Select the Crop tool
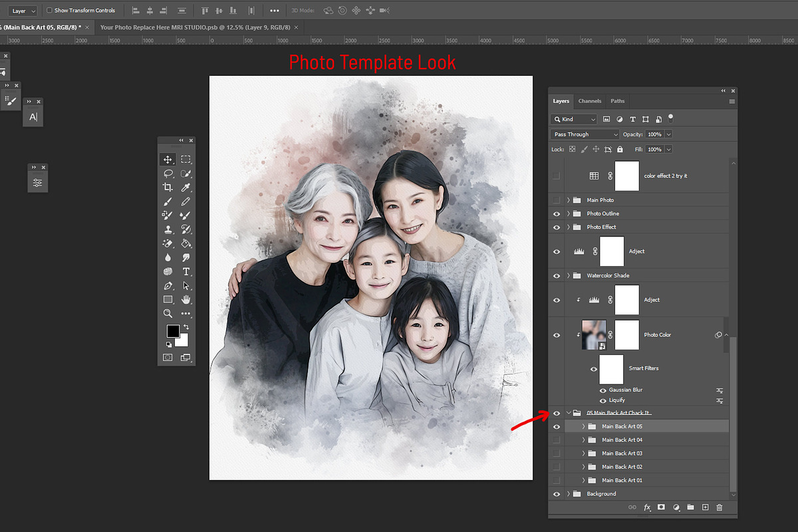Viewport: 798px width, 532px height. pyautogui.click(x=168, y=188)
